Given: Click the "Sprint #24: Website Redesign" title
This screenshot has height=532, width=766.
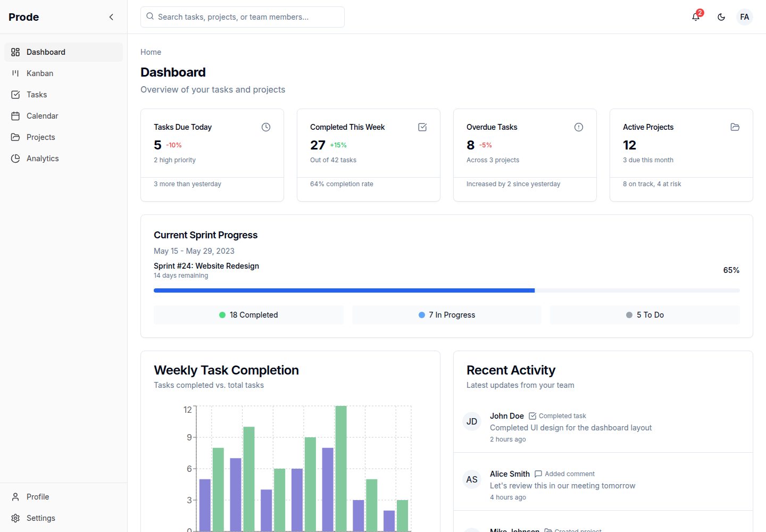Looking at the screenshot, I should (206, 266).
